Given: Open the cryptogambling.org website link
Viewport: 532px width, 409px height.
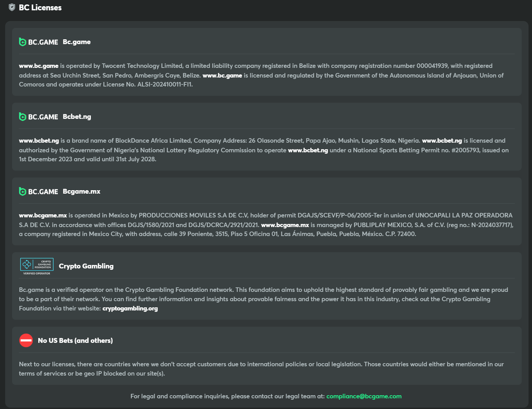Looking at the screenshot, I should (130, 308).
